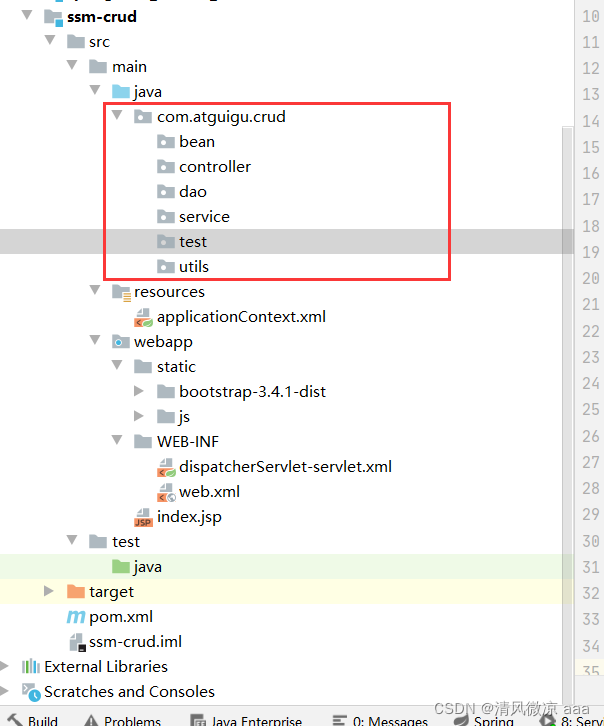Screen dimensions: 604x726
Task: Collapse the webapp folder arrow
Action: tap(95, 340)
